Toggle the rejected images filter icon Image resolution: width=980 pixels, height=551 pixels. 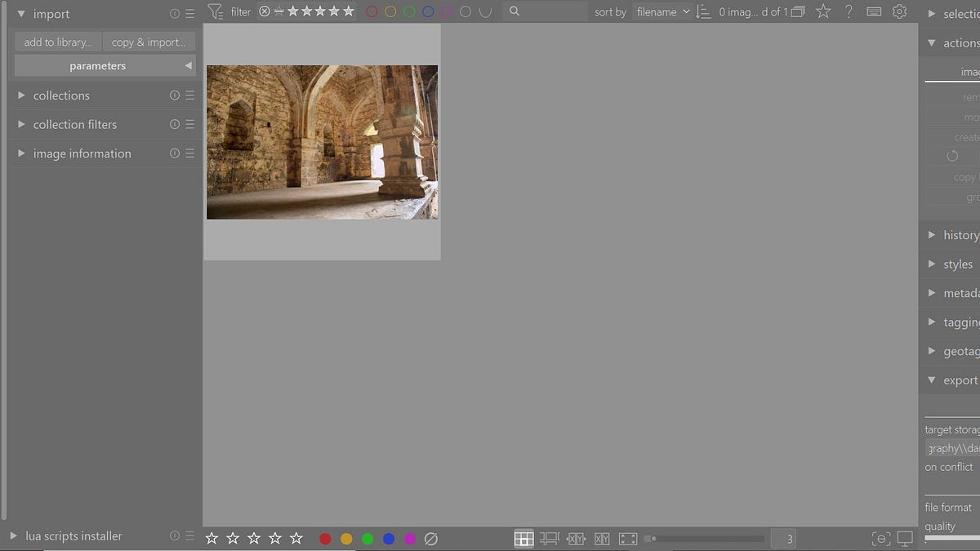(265, 11)
